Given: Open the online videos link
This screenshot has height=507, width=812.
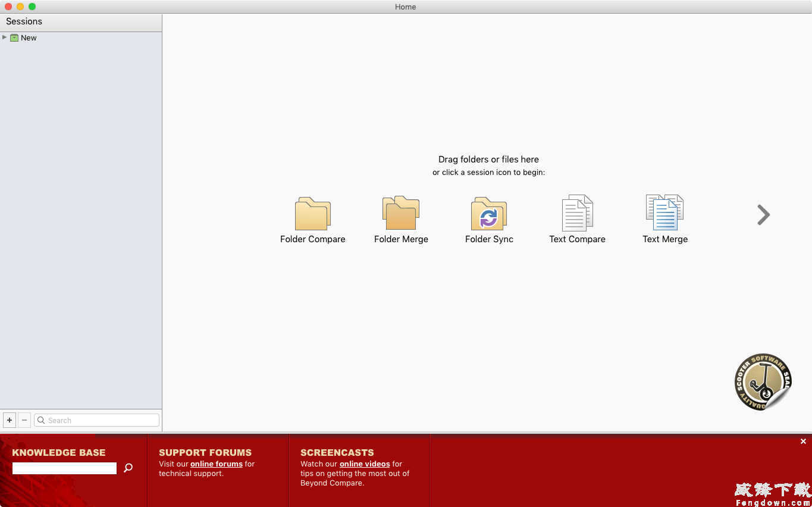Looking at the screenshot, I should point(365,464).
